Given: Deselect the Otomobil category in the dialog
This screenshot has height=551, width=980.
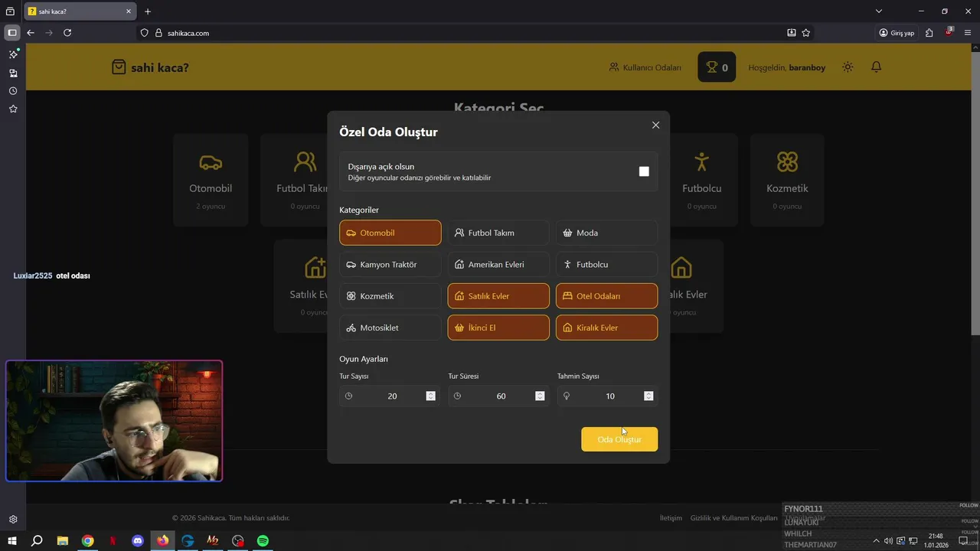Looking at the screenshot, I should (390, 233).
